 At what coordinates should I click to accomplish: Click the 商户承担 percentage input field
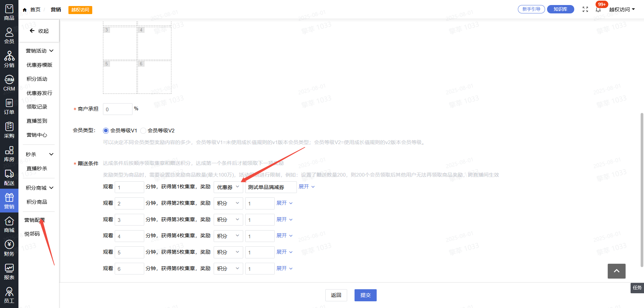pos(117,109)
